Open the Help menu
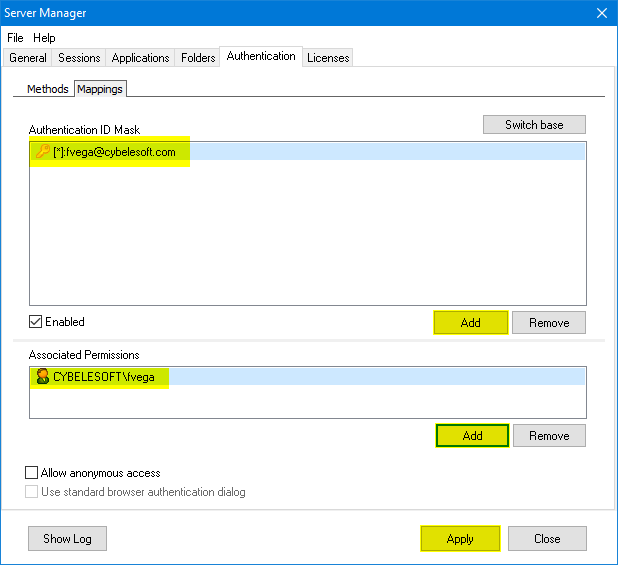 click(44, 38)
